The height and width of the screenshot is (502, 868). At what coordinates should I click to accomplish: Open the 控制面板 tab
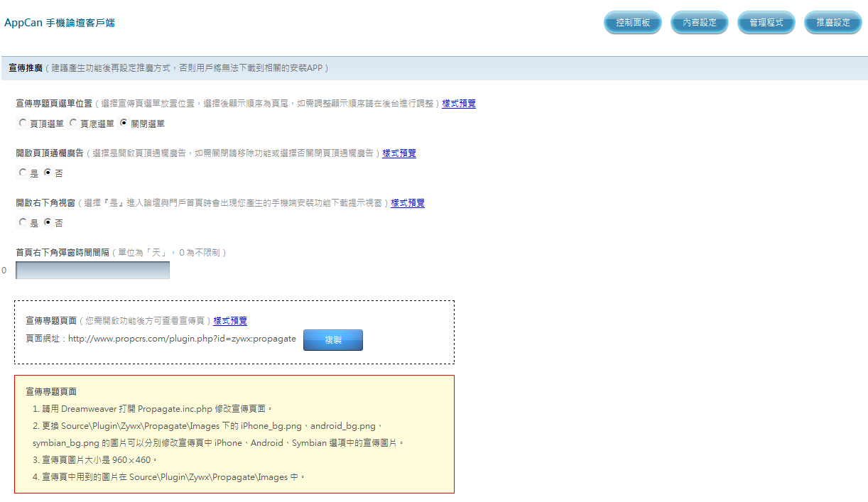pyautogui.click(x=633, y=23)
